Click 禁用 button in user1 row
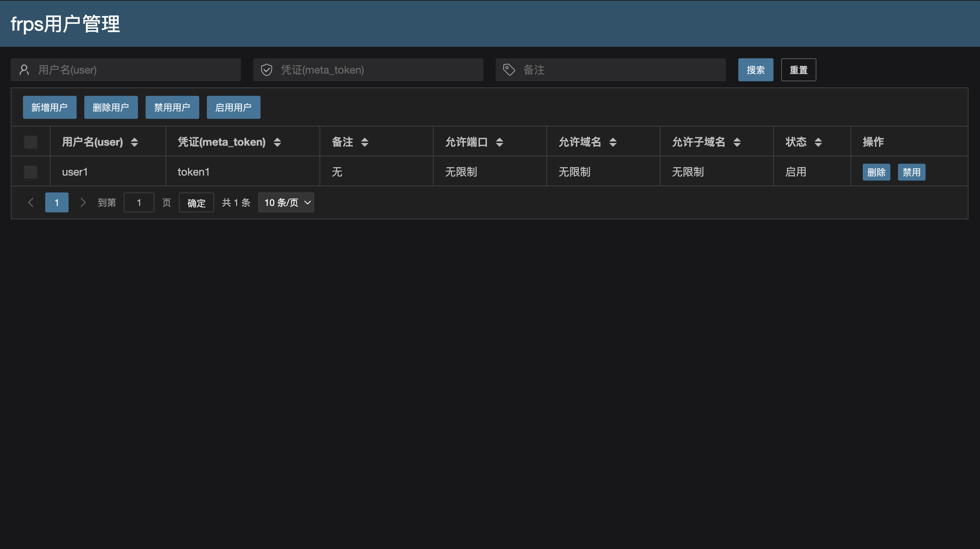Viewport: 980px width, 549px height. point(911,172)
